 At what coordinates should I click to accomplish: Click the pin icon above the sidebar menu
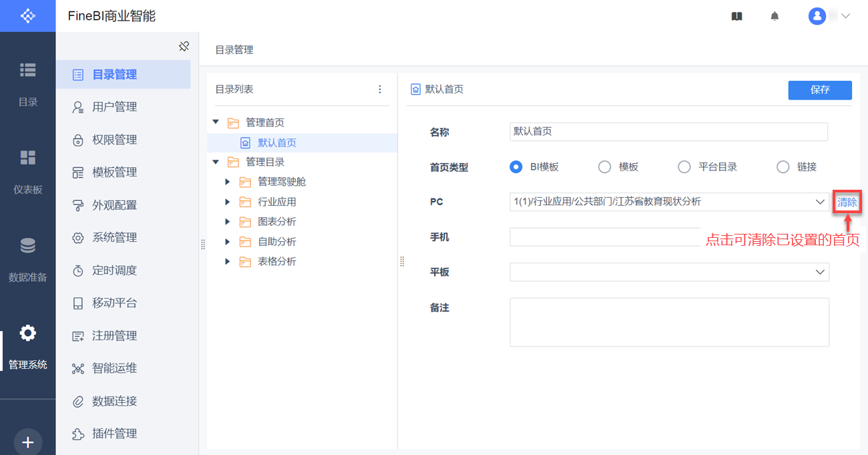[184, 47]
